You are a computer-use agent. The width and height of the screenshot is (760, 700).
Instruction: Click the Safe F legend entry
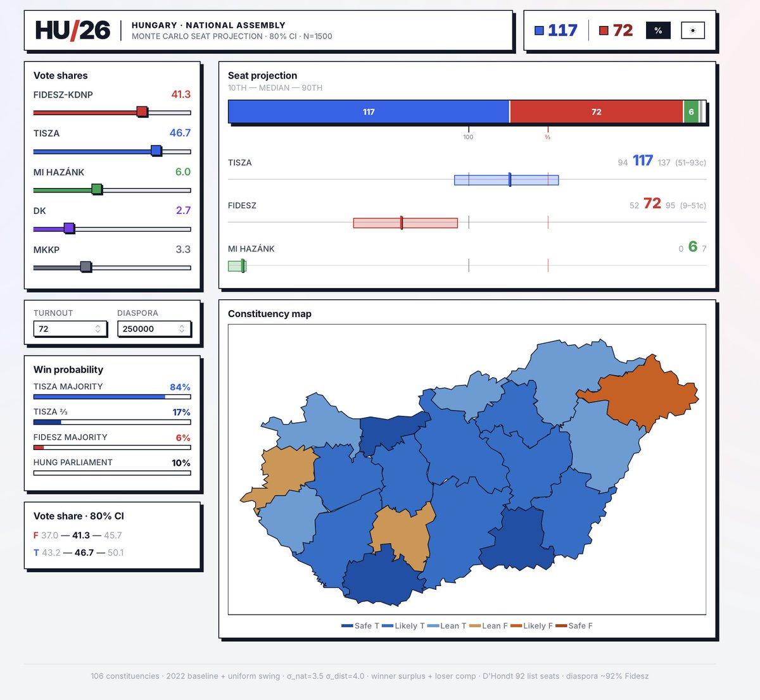[x=574, y=625]
